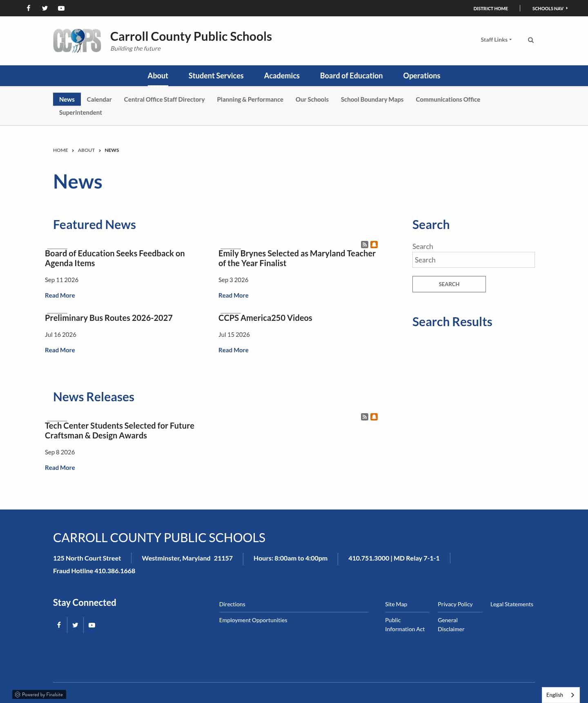Open School Boundary Maps page
Image resolution: width=588 pixels, height=703 pixels.
372,99
